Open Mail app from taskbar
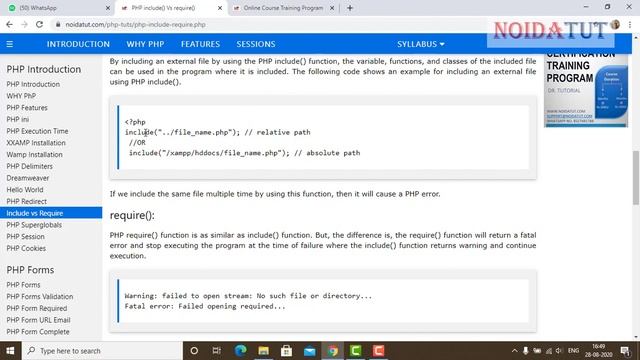 point(309,351)
